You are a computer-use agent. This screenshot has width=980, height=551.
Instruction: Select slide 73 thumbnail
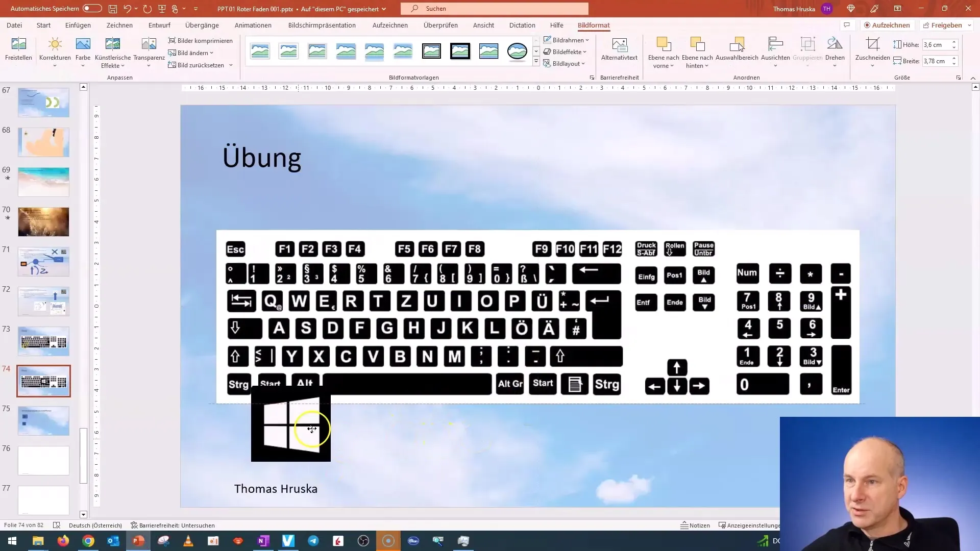click(x=43, y=341)
